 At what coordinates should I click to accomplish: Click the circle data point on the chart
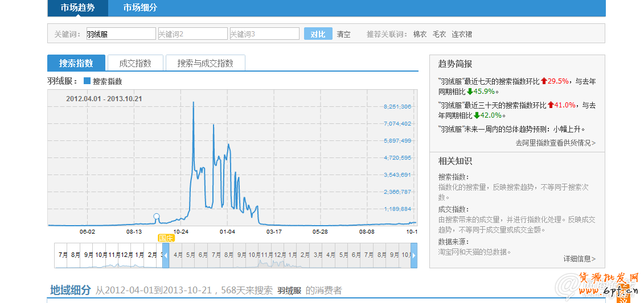point(157,217)
